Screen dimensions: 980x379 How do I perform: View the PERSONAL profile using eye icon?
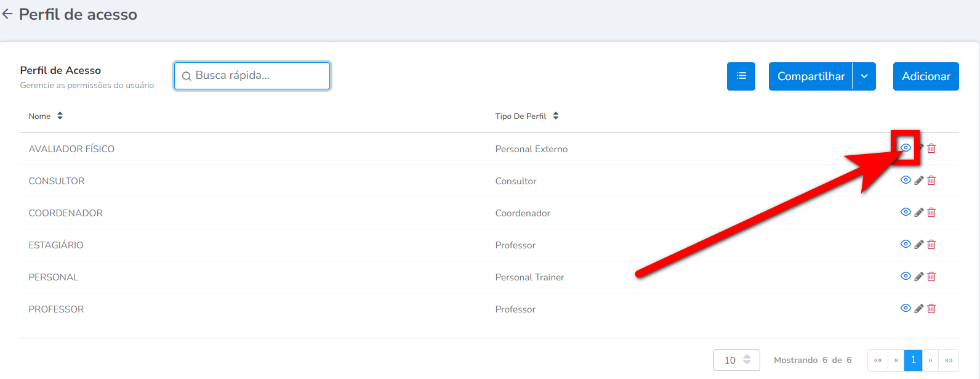tap(906, 276)
